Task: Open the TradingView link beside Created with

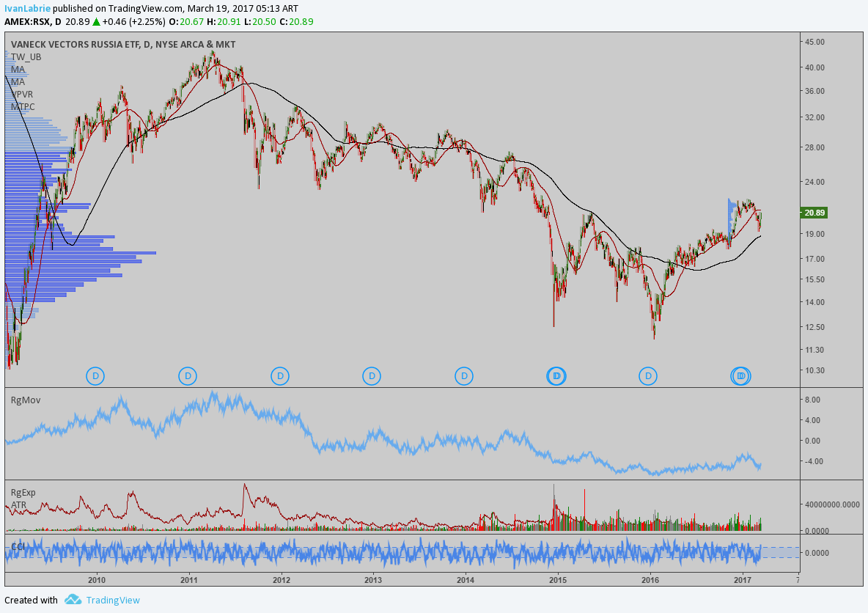Action: (x=113, y=600)
